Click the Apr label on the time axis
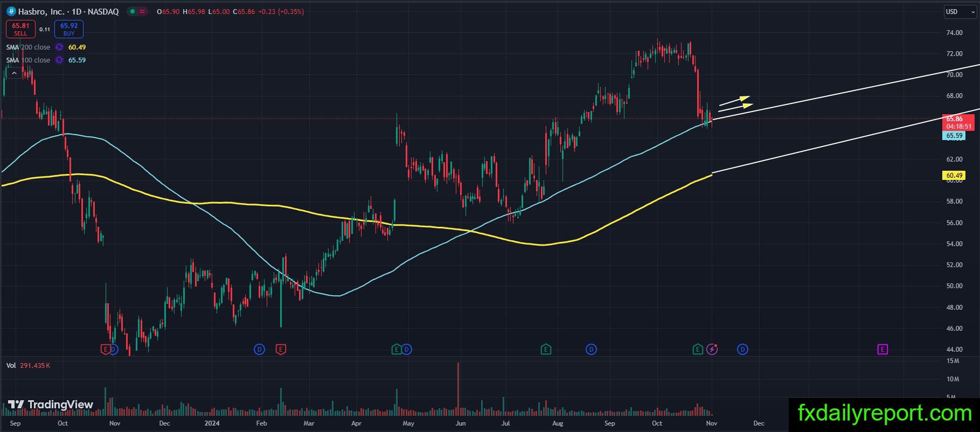This screenshot has height=432, width=980. (356, 423)
